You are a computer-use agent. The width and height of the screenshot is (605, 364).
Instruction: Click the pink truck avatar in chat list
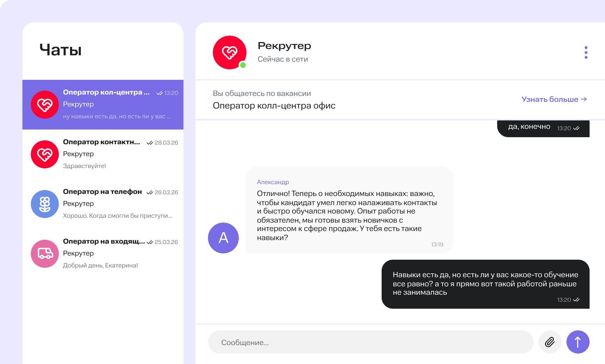(45, 254)
